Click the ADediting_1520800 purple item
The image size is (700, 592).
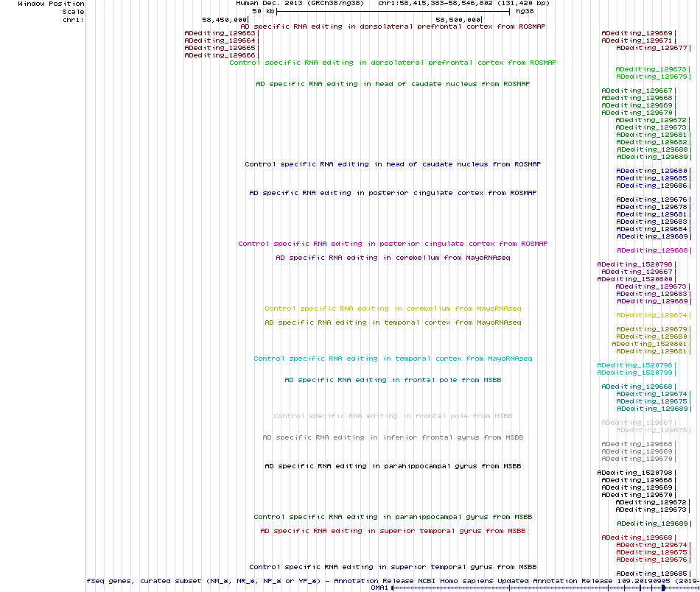(x=634, y=279)
